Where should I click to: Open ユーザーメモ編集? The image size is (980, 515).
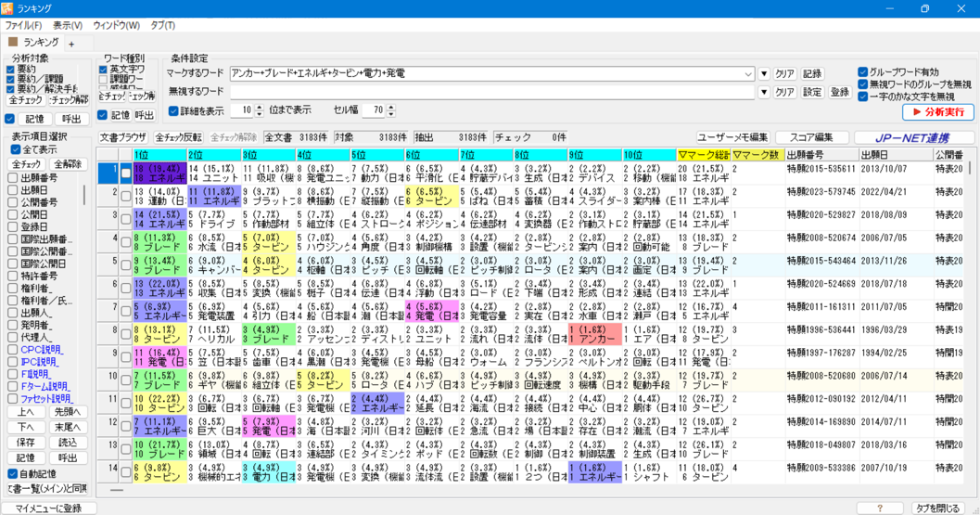point(733,137)
